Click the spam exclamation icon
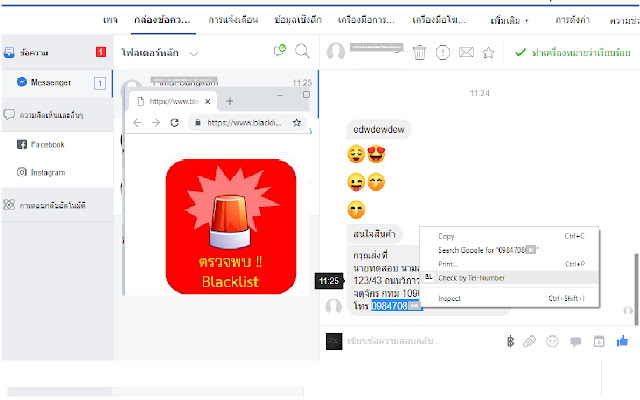The image size is (640, 400). pyautogui.click(x=443, y=52)
